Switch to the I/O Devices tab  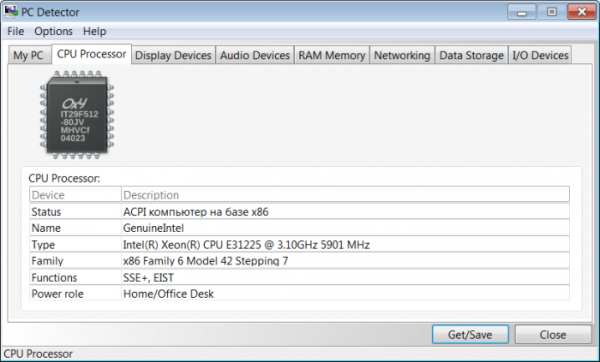pyautogui.click(x=540, y=55)
